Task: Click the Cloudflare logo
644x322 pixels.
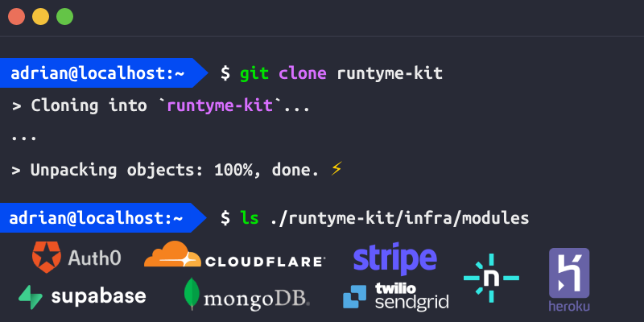Action: pos(234,254)
